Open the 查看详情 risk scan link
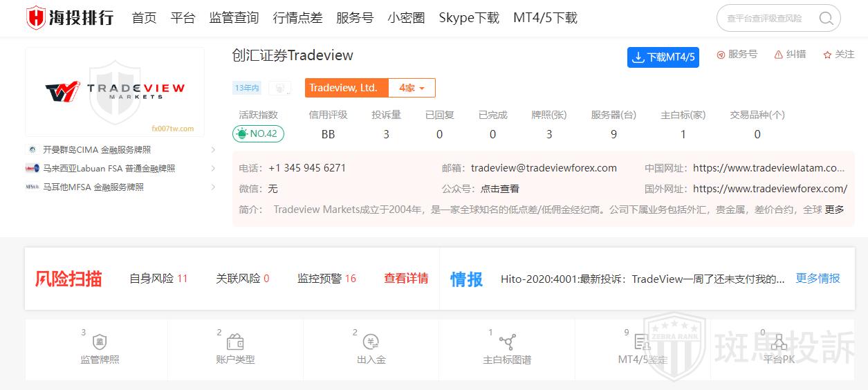Viewport: 868px width, 390px height. (406, 279)
